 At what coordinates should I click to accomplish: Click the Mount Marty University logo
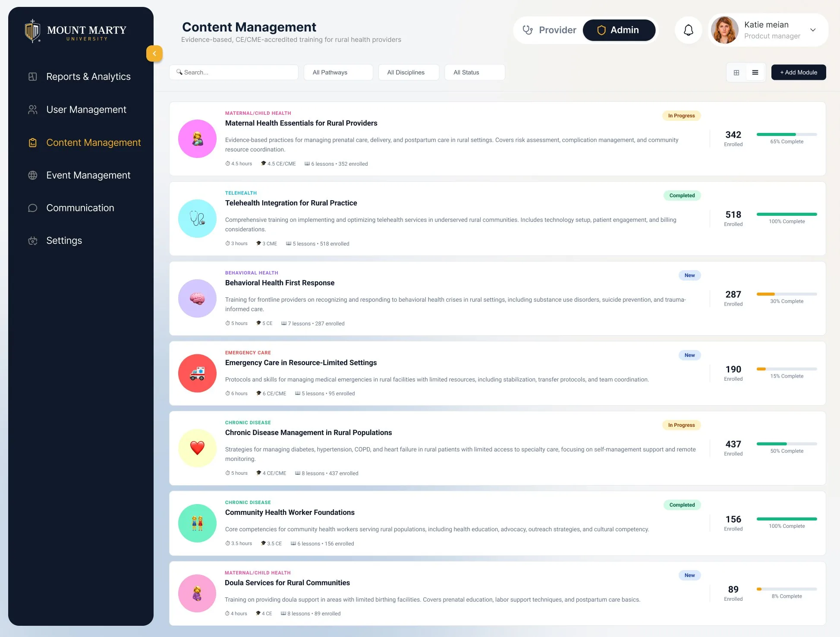pyautogui.click(x=76, y=31)
